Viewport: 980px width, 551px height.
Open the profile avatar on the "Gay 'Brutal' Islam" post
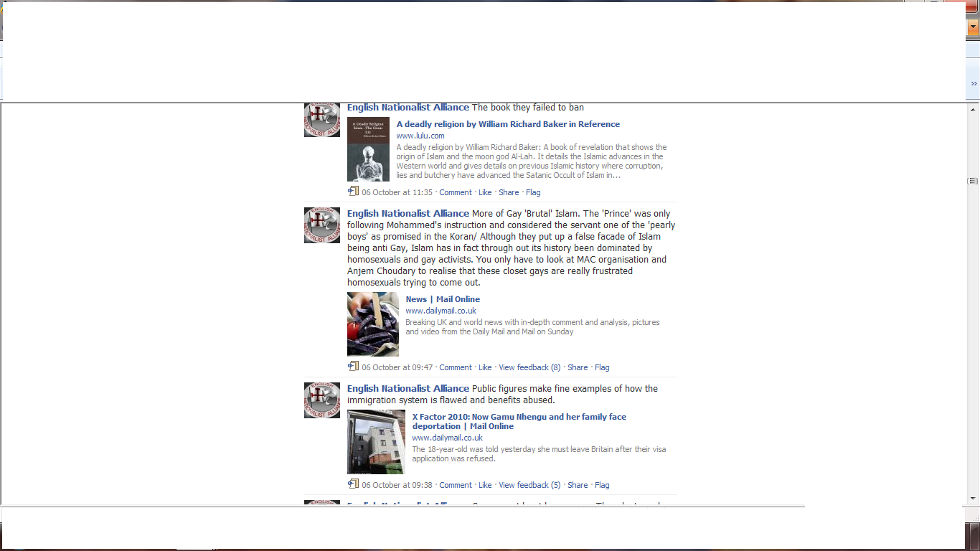(x=322, y=225)
